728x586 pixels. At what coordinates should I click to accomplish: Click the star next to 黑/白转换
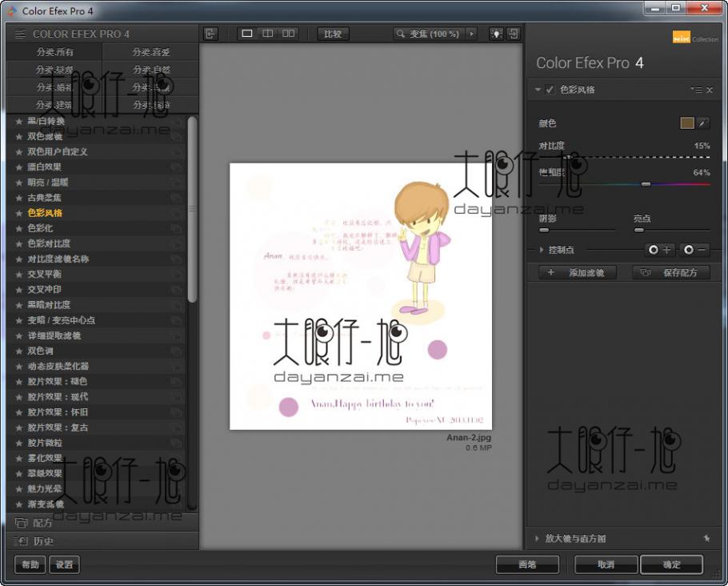pos(19,122)
